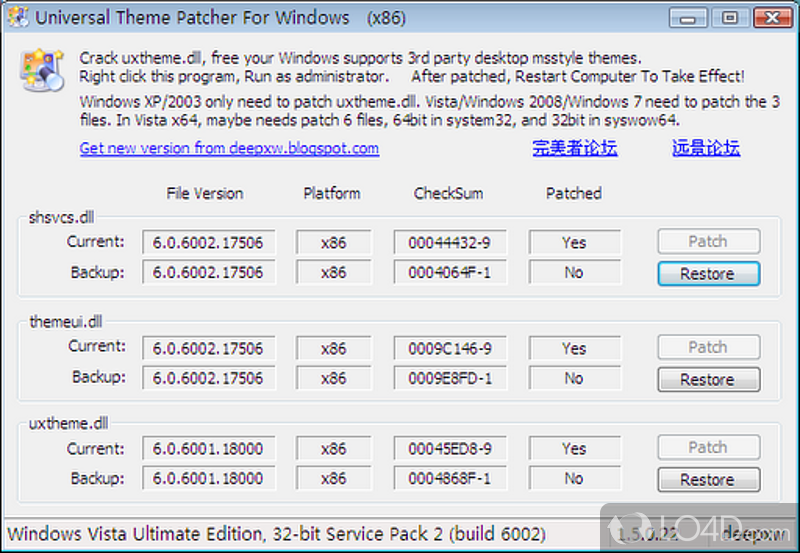Click 'Restart Computer To Take Effect!' text

click(630, 77)
